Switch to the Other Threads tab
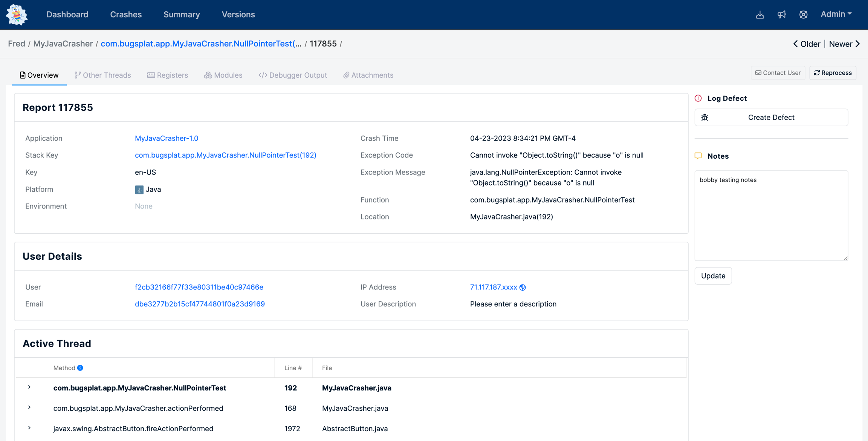This screenshot has width=868, height=441. point(103,75)
